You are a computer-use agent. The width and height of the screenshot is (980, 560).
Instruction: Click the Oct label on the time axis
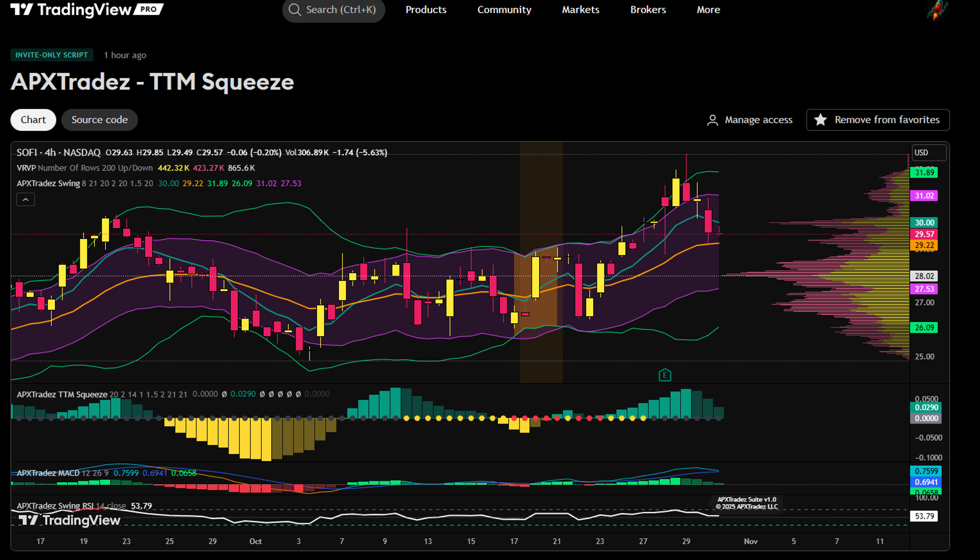256,541
